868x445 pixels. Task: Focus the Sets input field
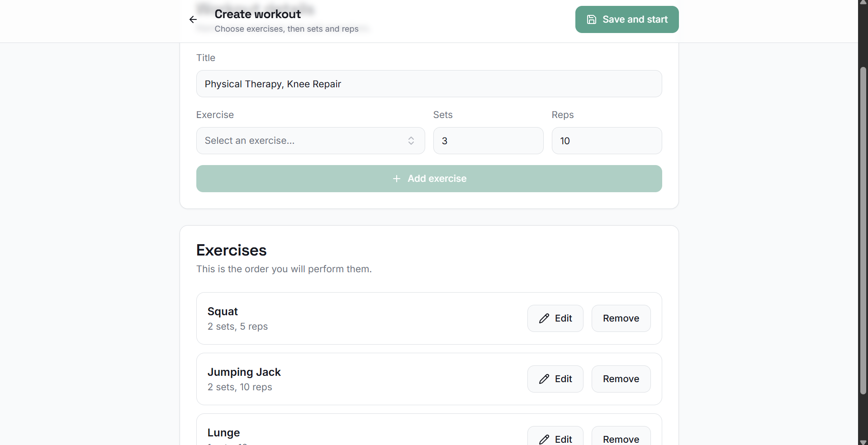(488, 141)
